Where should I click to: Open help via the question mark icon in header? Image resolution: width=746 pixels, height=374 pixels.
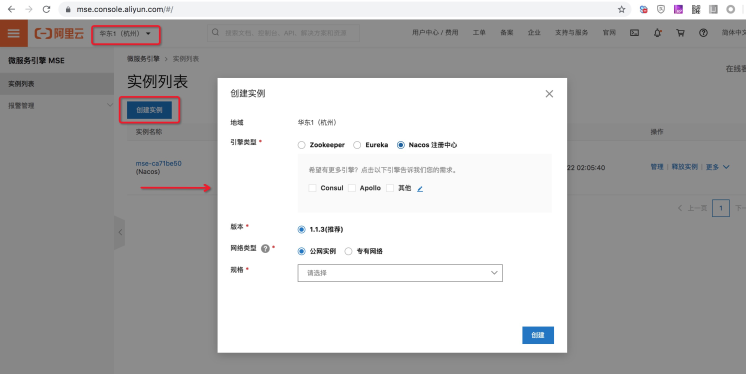[x=703, y=33]
